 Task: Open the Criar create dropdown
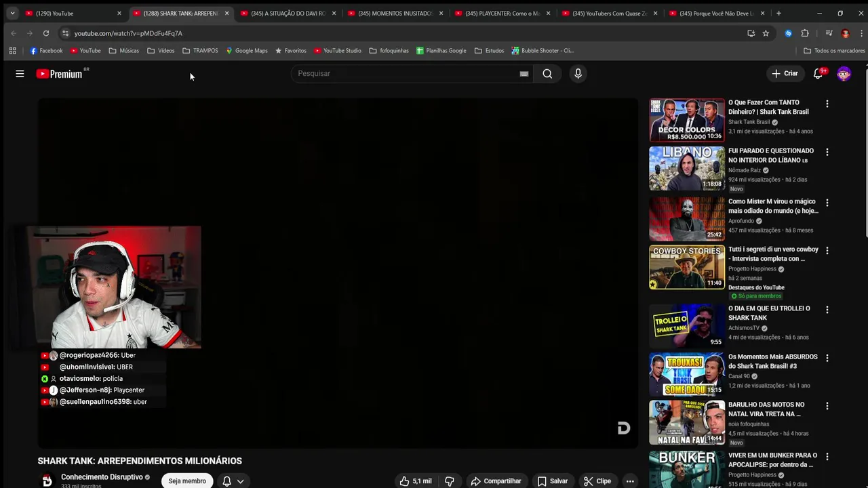785,73
